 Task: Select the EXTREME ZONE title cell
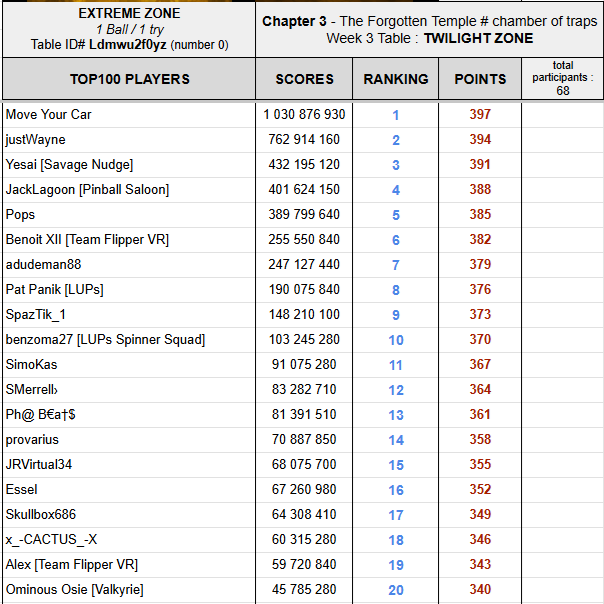[128, 28]
